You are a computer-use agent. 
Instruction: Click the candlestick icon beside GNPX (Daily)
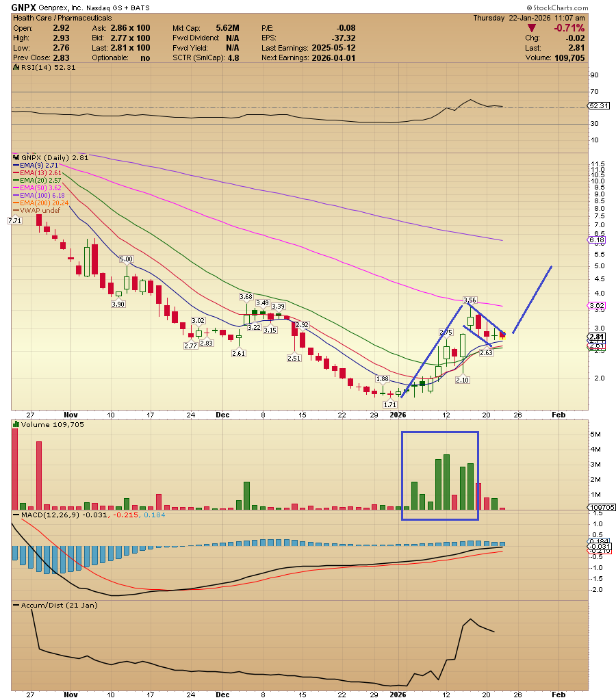click(16, 157)
